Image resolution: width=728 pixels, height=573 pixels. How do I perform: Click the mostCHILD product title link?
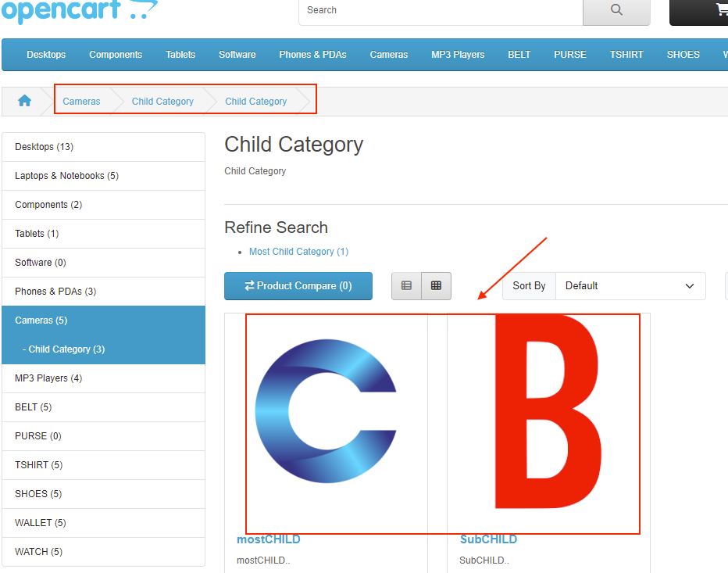268,539
